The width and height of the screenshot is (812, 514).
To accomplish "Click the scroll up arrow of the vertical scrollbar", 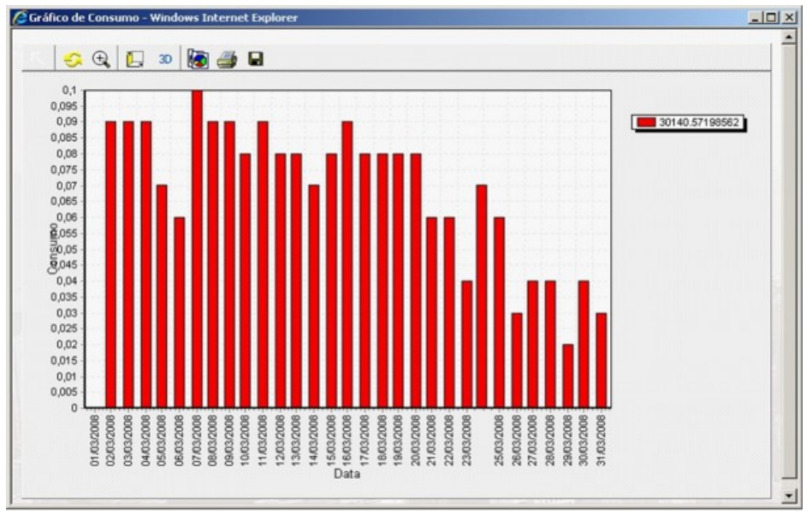I will pyautogui.click(x=791, y=38).
